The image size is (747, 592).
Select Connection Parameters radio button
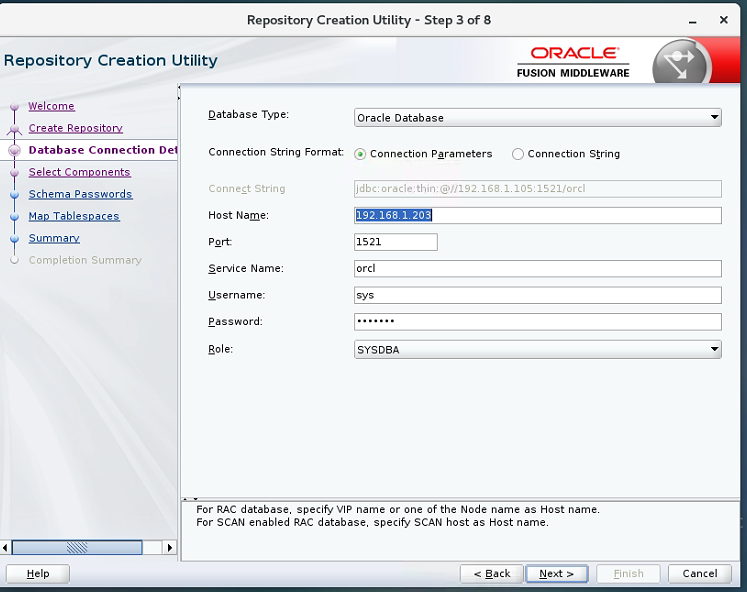360,154
